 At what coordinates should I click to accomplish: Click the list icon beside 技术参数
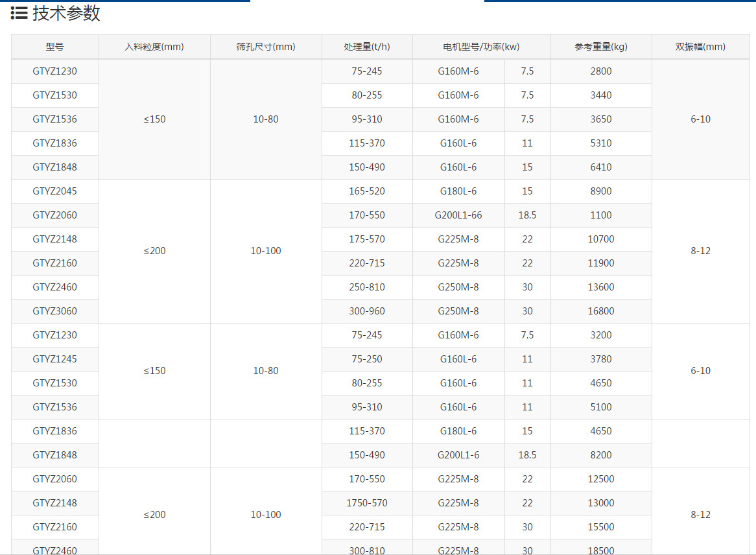click(19, 13)
